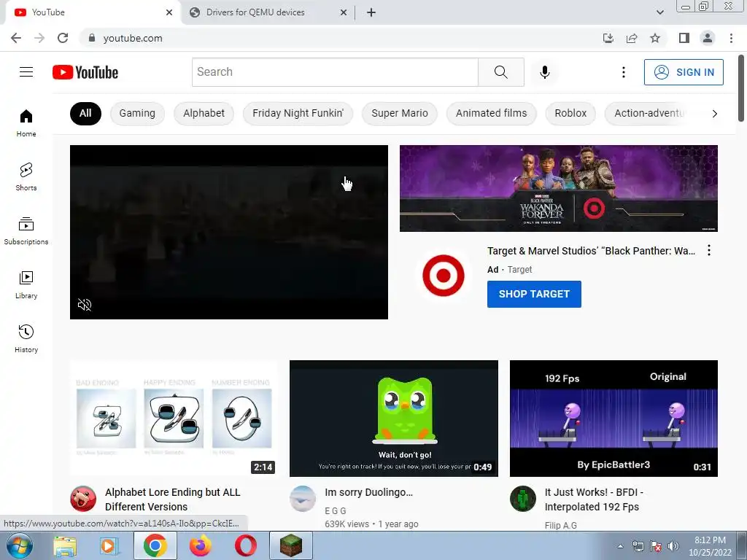The height and width of the screenshot is (560, 747).
Task: Click the share page icon in address bar
Action: 632,38
